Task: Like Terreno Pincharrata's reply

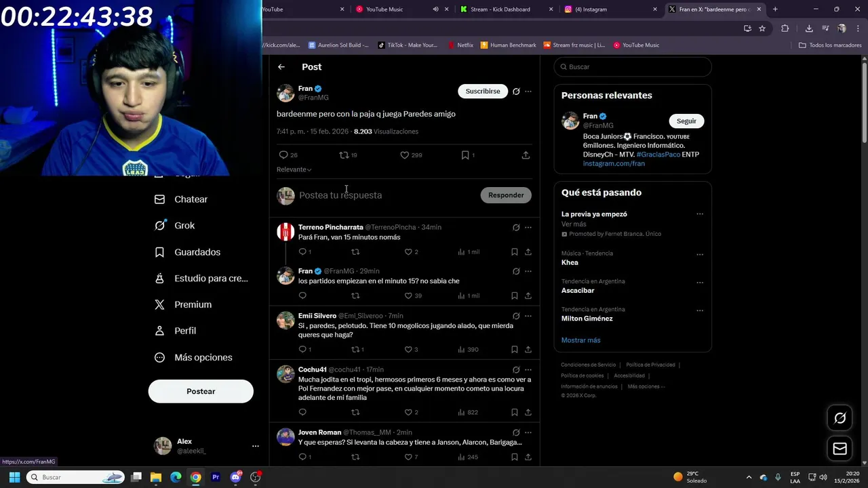Action: (408, 252)
